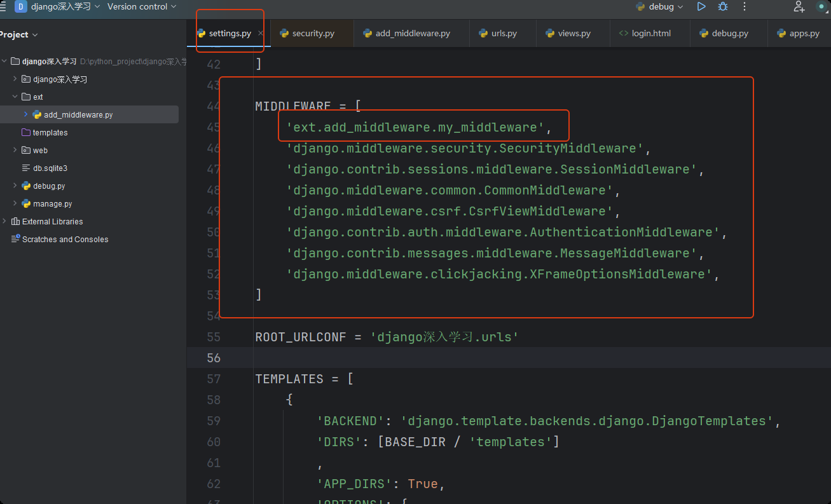Expand the inner django深入学习 package folder
831x504 pixels.
point(15,79)
